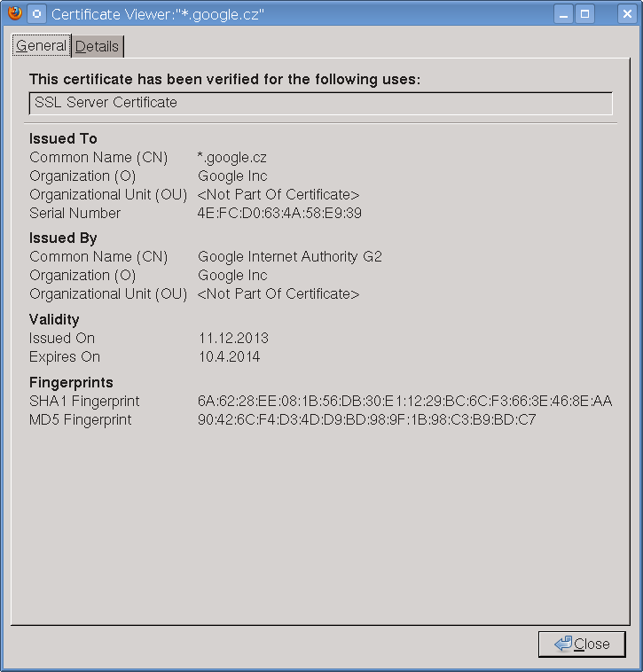The height and width of the screenshot is (672, 643).
Task: Click Google Internet Authority G2 issuer name
Action: coord(290,256)
